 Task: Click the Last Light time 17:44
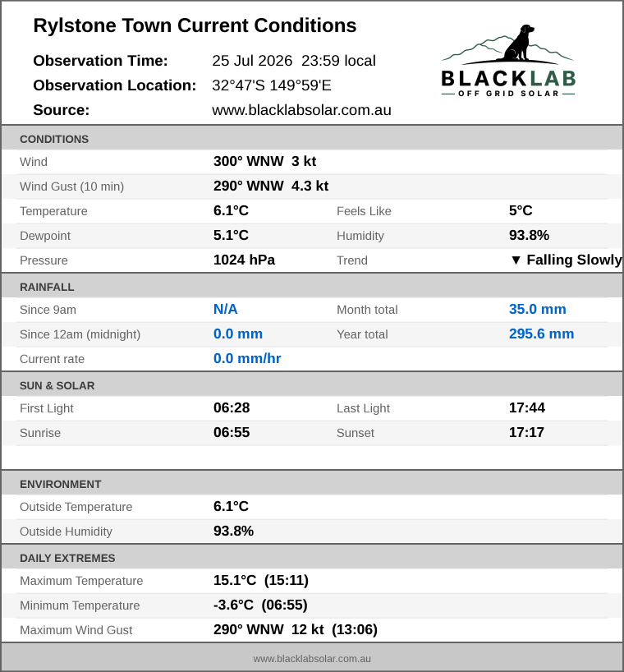click(527, 407)
